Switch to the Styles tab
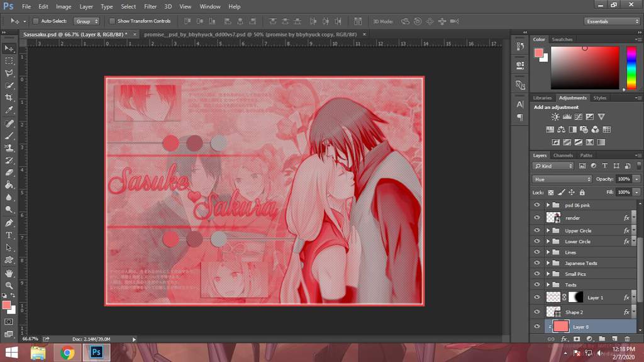 599,98
